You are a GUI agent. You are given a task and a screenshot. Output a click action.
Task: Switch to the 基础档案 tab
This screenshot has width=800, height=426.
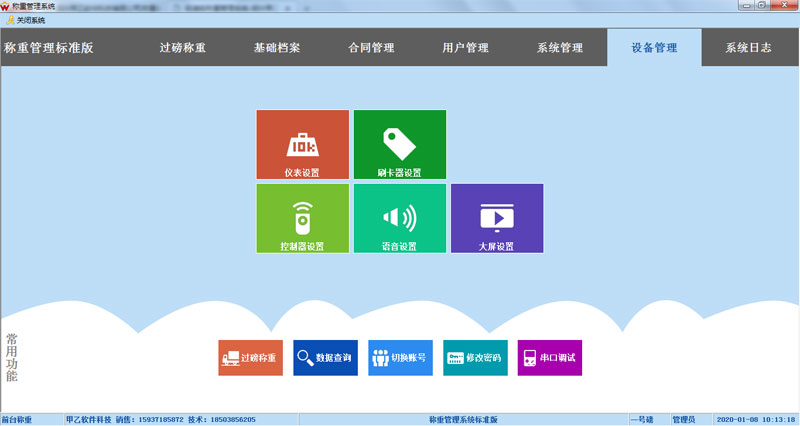click(277, 48)
